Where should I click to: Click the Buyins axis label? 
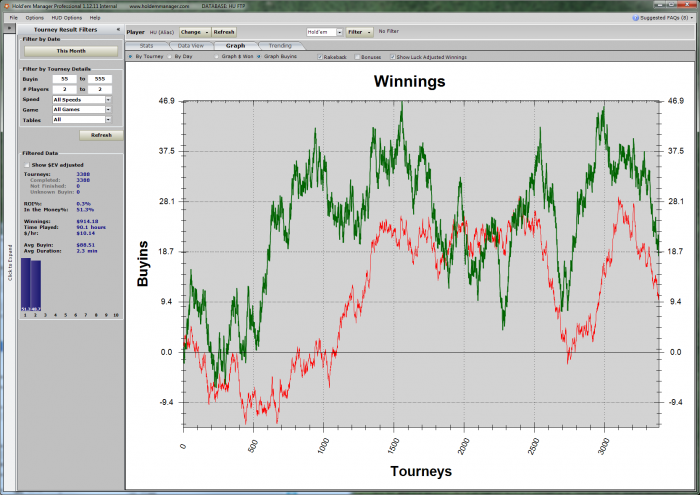[142, 264]
